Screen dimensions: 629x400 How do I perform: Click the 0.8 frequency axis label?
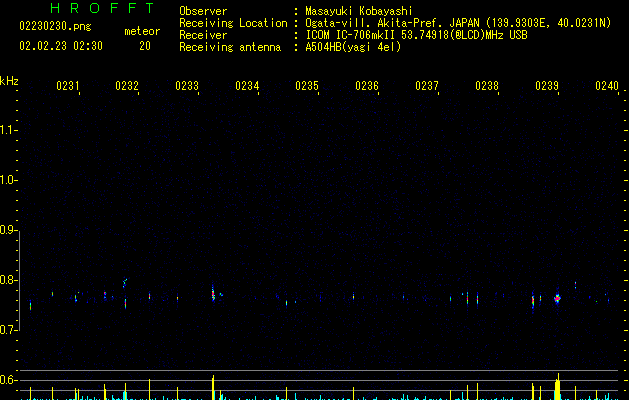pos(8,280)
